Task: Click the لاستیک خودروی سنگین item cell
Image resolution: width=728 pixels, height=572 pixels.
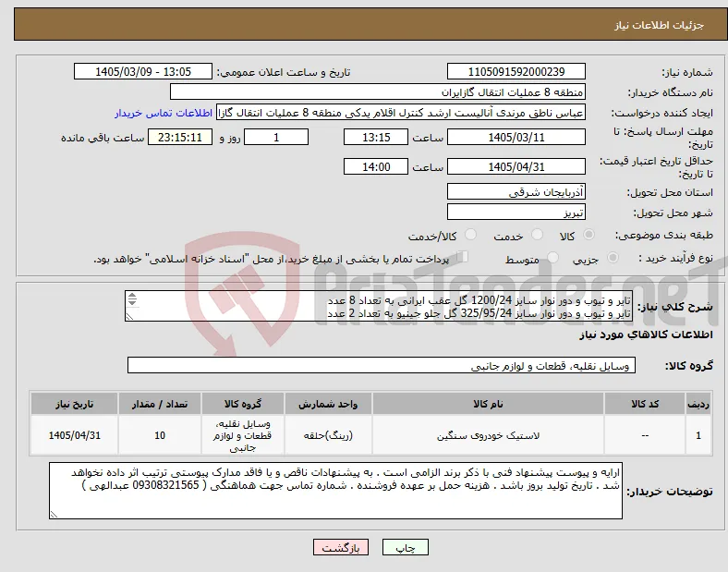Action: [488, 435]
